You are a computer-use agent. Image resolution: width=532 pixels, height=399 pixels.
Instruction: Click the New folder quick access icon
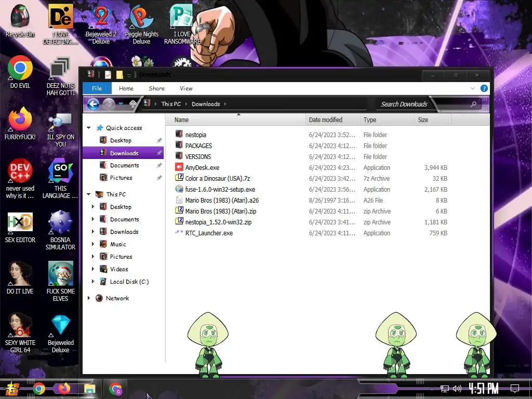click(119, 75)
